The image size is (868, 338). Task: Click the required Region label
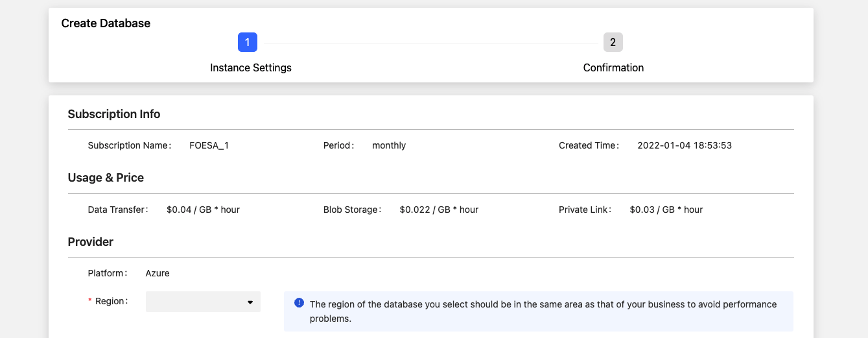[x=108, y=301]
